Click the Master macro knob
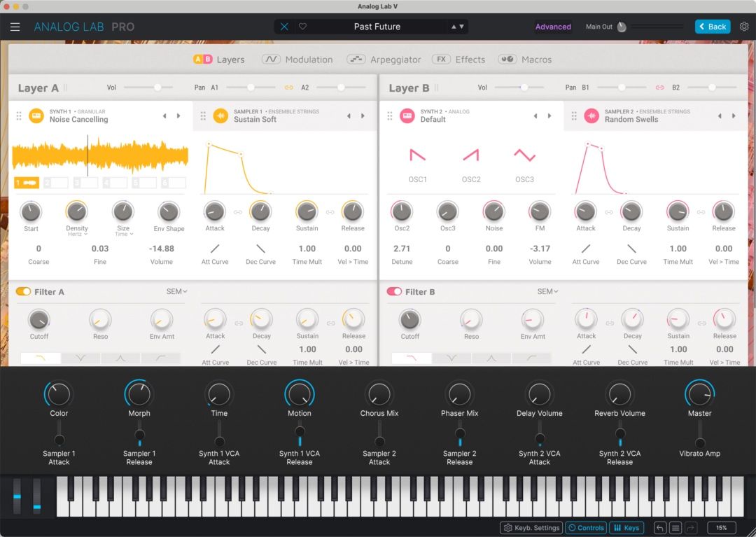The width and height of the screenshot is (756, 537). 699,394
